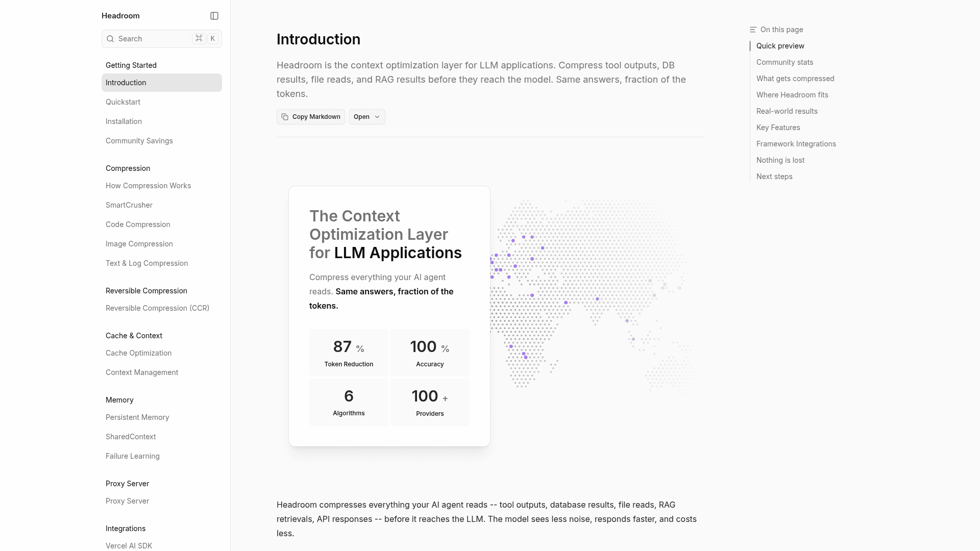This screenshot has width=980, height=551.
Task: Open How Compression Works
Action: [162, 186]
